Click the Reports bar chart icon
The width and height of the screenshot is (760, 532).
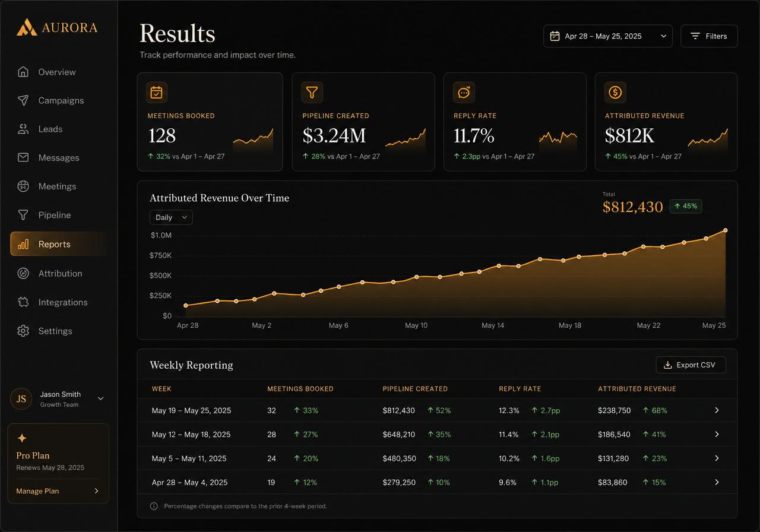pos(23,244)
